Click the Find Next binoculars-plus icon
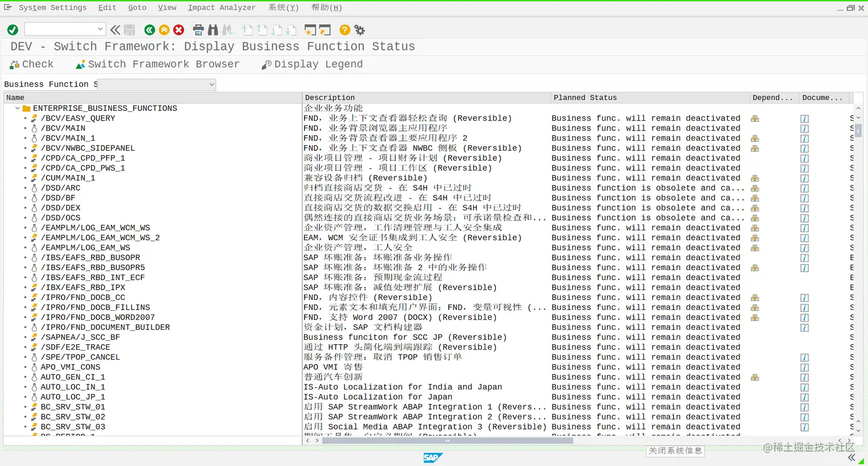The image size is (868, 466). [227, 30]
